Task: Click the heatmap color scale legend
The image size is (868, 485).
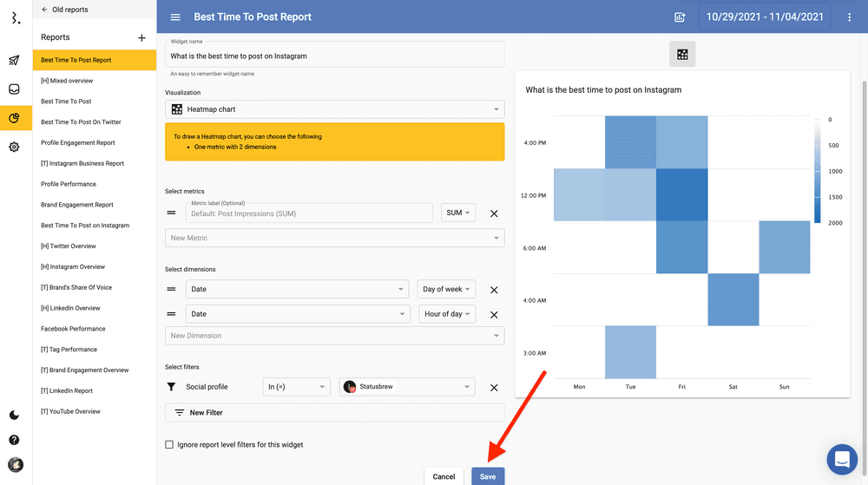Action: (817, 170)
